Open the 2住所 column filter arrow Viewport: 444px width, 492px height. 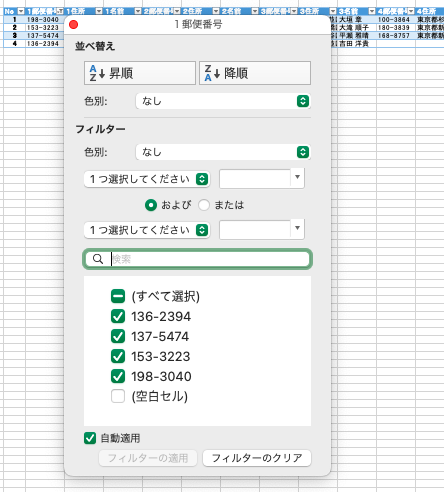(216, 11)
